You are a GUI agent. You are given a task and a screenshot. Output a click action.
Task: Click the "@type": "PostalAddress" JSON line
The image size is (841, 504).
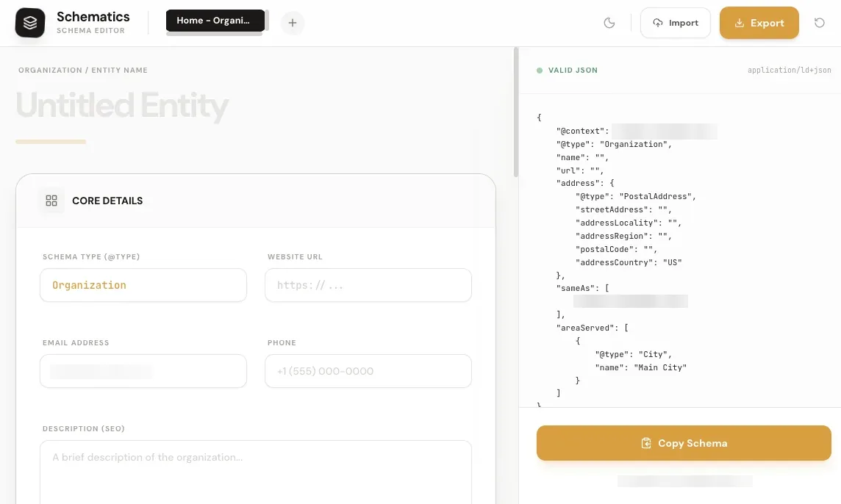pos(636,196)
